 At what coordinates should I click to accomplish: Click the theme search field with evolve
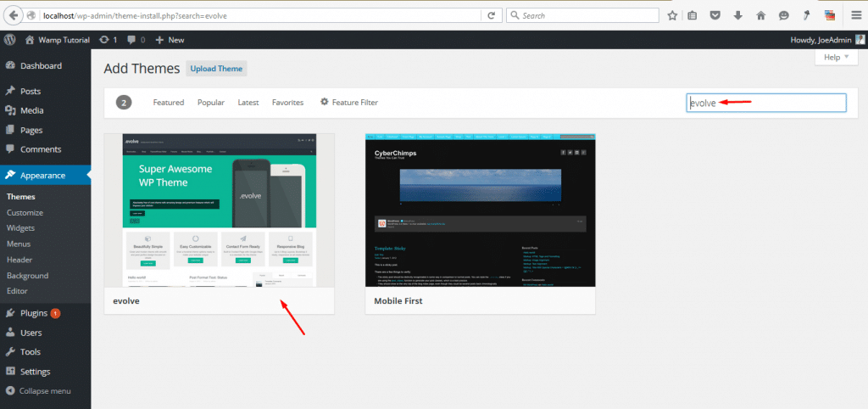pyautogui.click(x=766, y=103)
